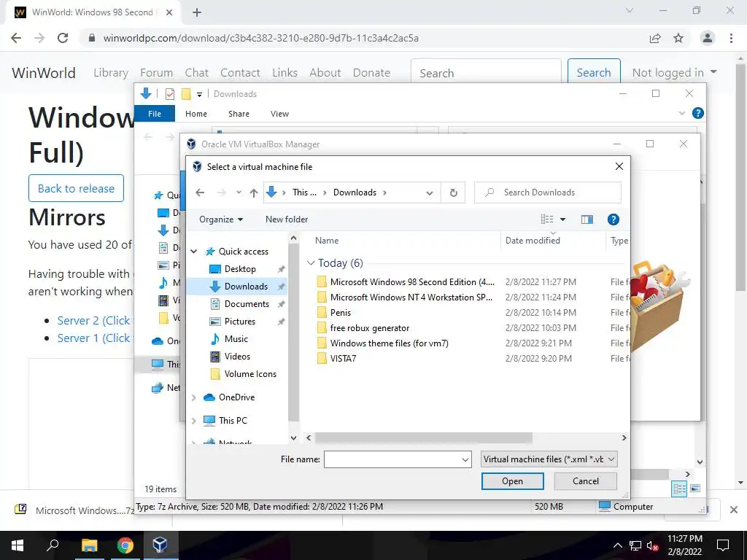The width and height of the screenshot is (747, 560).
Task: Collapse the Today (6) group
Action: 311,262
